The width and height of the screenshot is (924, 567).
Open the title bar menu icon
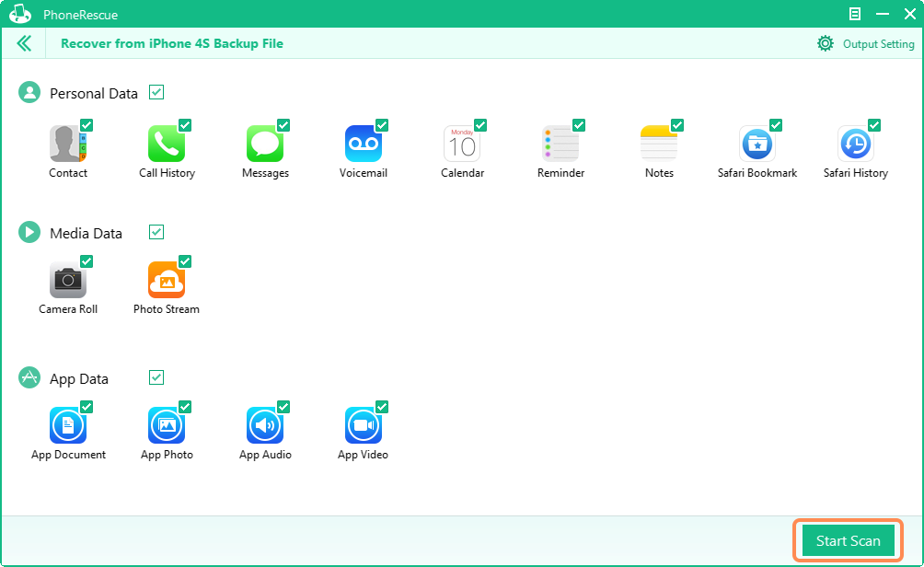pos(854,14)
